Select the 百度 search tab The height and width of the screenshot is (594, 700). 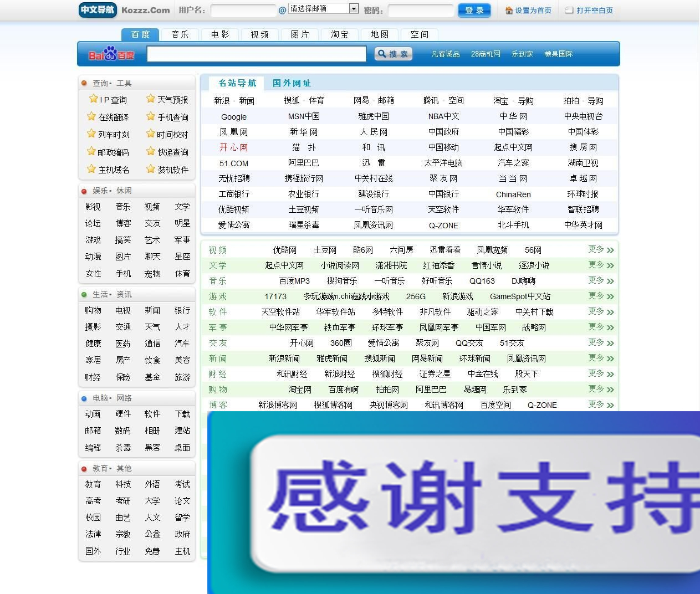(140, 34)
